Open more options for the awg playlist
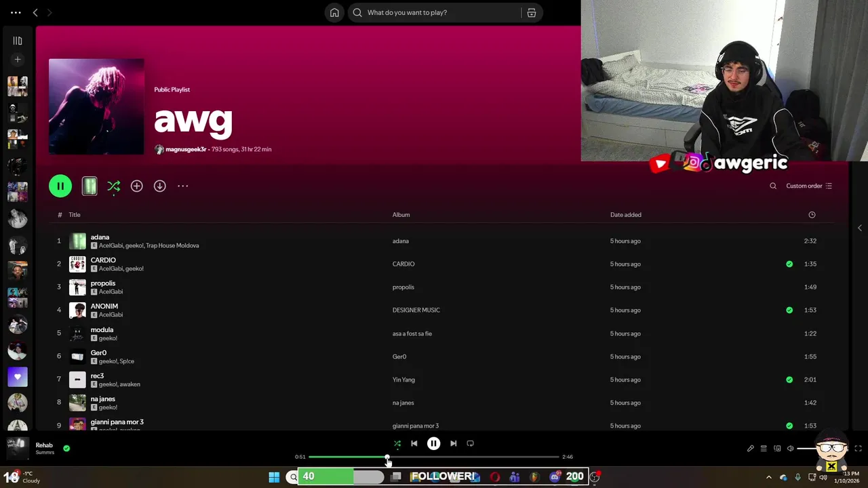868x488 pixels. pyautogui.click(x=182, y=186)
